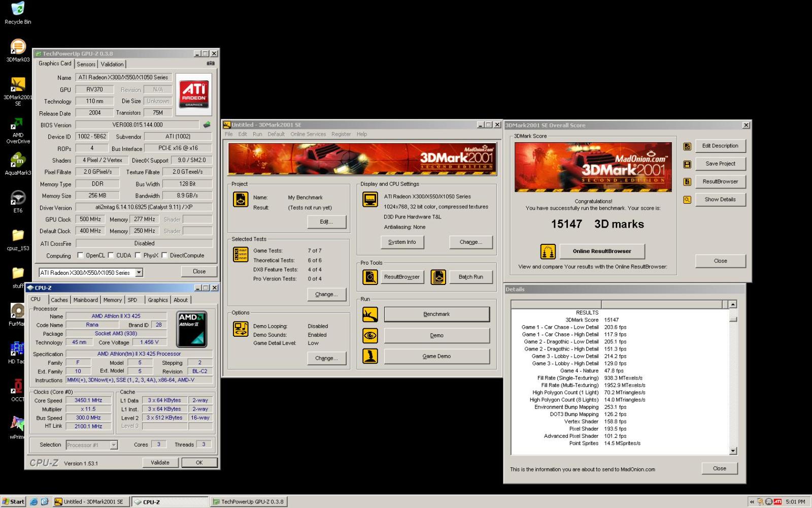Click Close button in the Details window
This screenshot has height=508, width=812.
tap(720, 468)
